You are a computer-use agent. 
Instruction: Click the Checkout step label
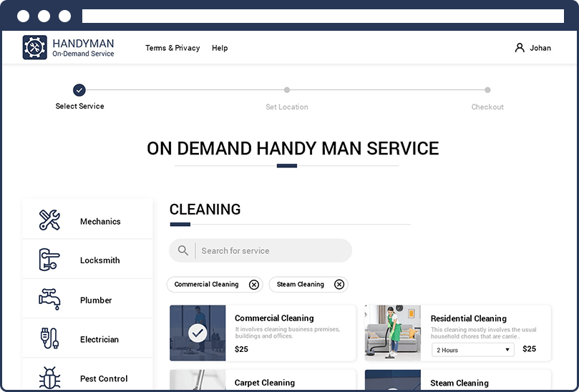click(487, 107)
